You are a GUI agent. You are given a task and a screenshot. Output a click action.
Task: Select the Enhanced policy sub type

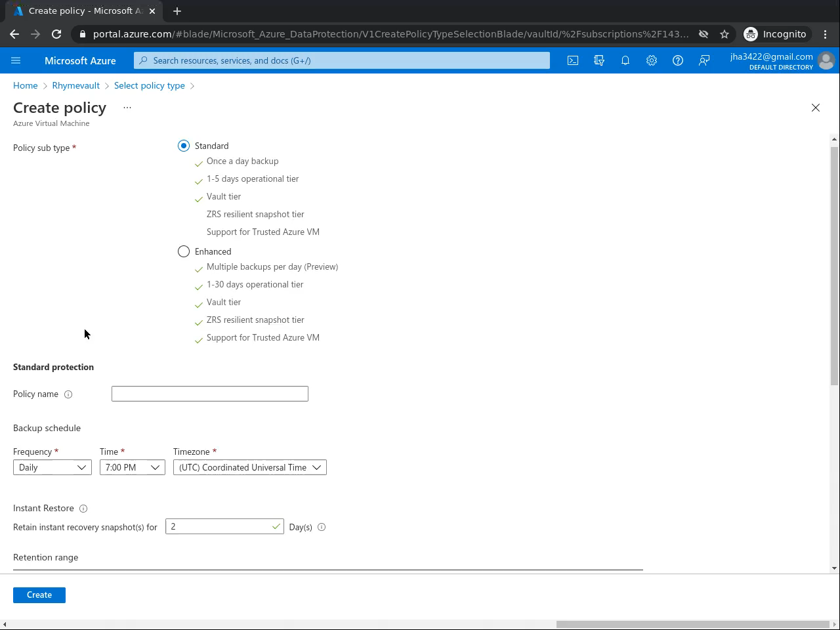pos(184,251)
